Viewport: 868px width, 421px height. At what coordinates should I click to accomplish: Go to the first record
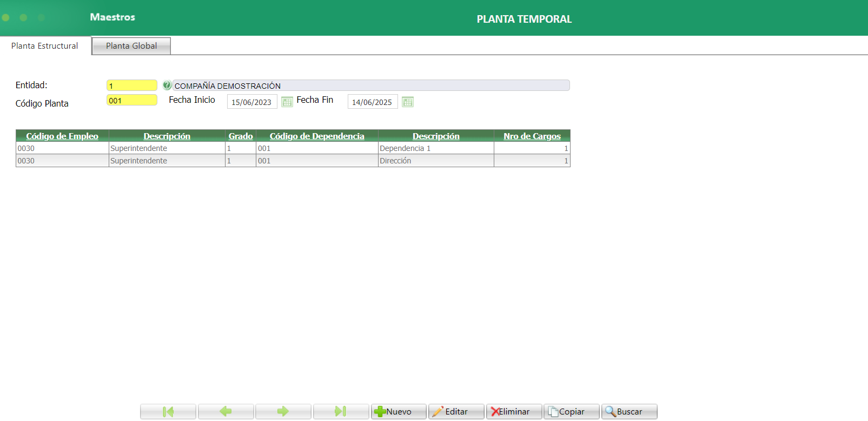click(168, 412)
